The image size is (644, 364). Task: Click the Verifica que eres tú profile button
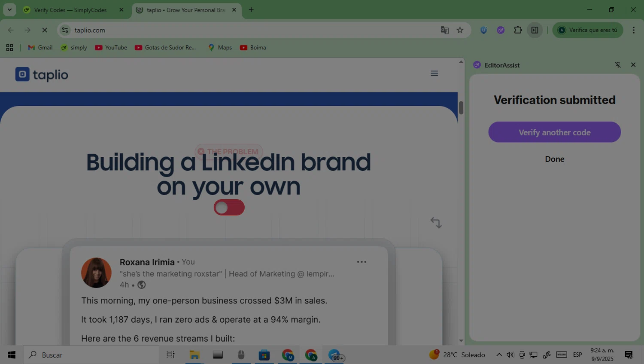click(x=587, y=30)
